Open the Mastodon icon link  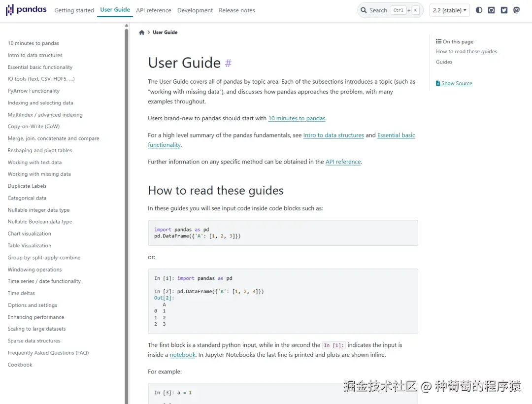516,10
